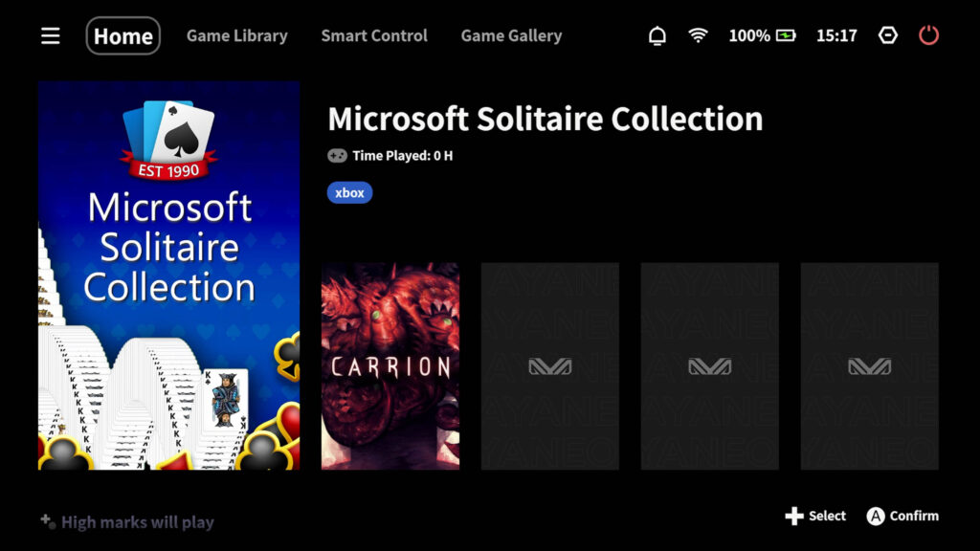Click the High marks will play hint
This screenshot has width=980, height=551.
click(x=127, y=521)
